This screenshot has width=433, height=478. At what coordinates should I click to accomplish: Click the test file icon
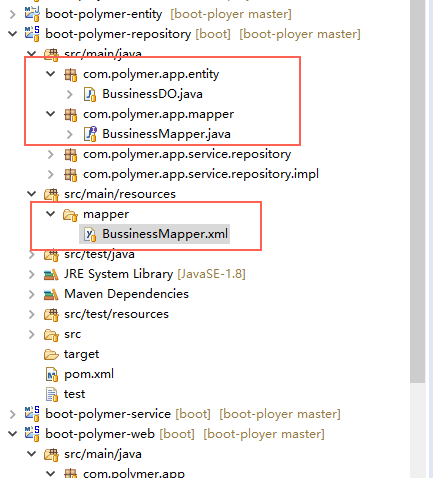pos(52,394)
